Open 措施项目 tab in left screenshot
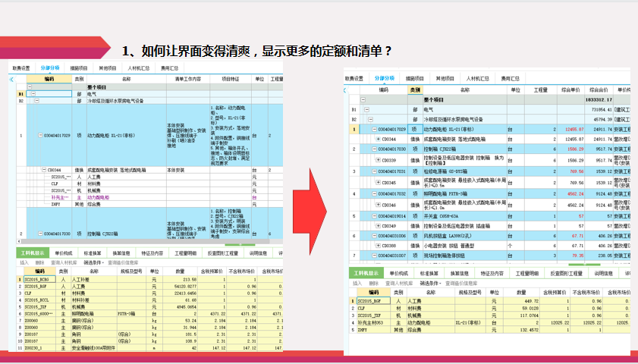Screen dimensions: 638x364 79,68
